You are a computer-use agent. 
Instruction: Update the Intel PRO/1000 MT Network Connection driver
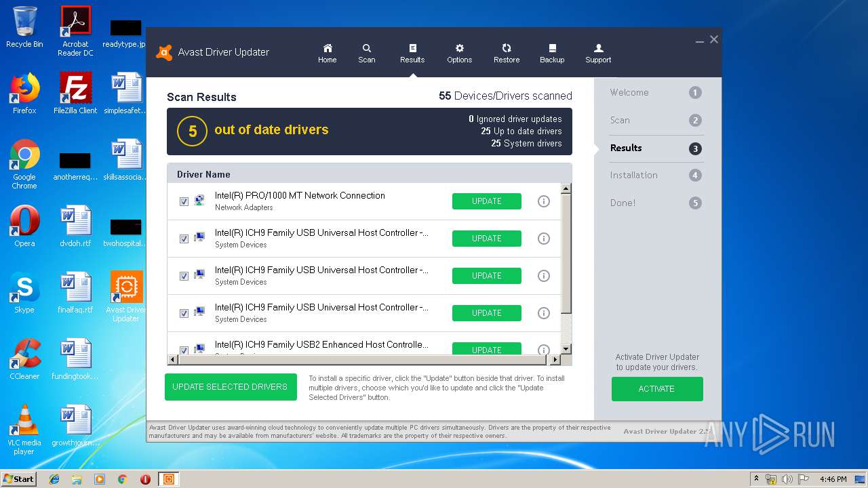coord(487,201)
